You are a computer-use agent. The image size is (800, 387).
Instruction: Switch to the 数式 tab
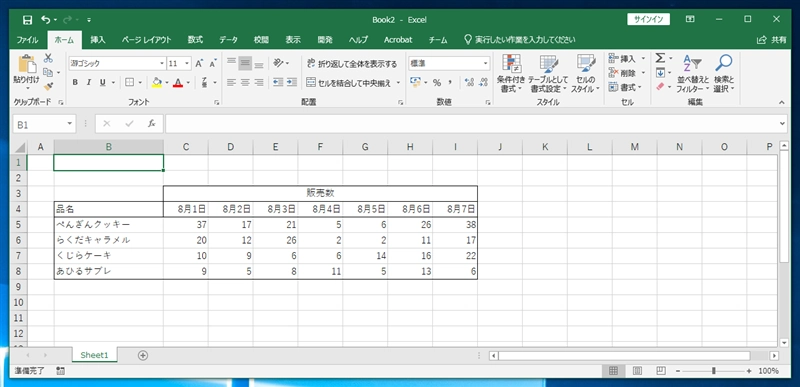tap(195, 40)
